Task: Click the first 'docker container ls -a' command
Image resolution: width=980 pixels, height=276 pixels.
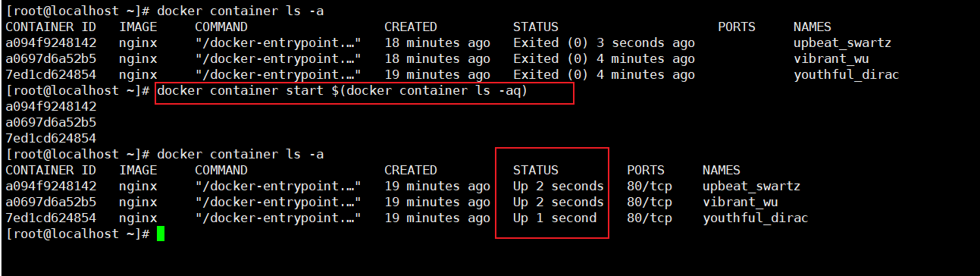Action: [x=240, y=11]
